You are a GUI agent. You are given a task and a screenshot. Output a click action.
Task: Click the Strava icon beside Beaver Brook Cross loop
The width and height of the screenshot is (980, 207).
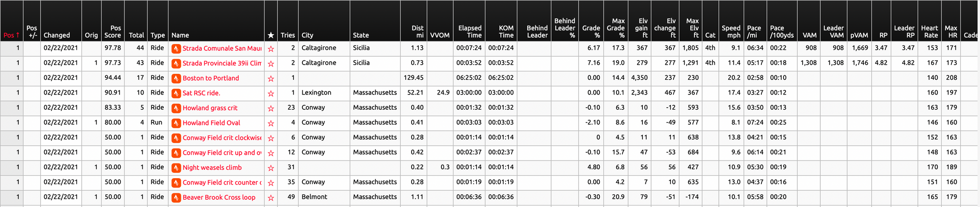click(x=176, y=198)
